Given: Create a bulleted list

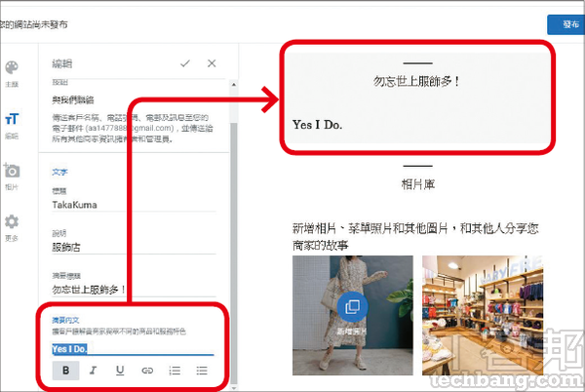Looking at the screenshot, I should 202,371.
